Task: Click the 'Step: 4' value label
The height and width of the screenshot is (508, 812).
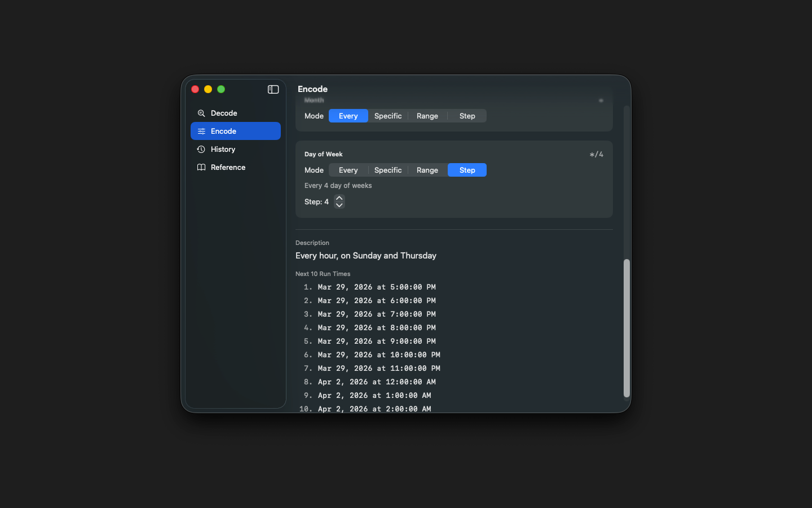Action: (316, 202)
